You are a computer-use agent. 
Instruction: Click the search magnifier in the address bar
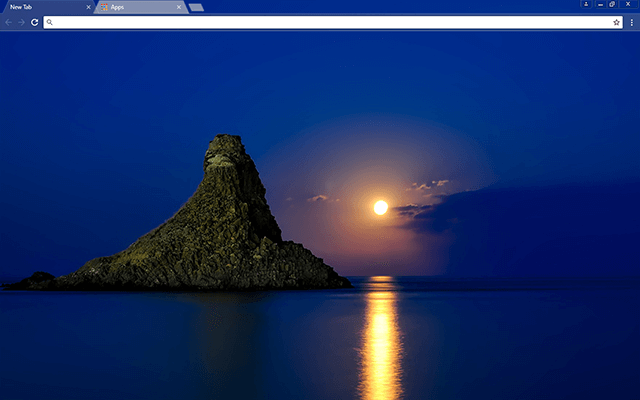(x=49, y=22)
